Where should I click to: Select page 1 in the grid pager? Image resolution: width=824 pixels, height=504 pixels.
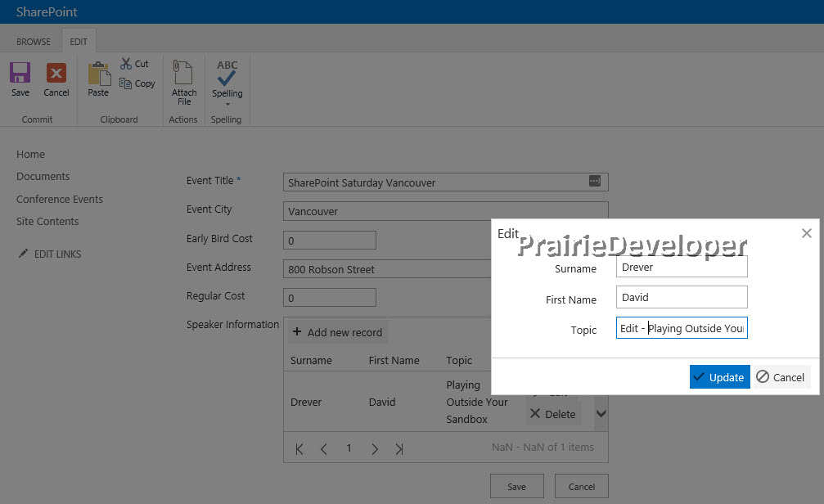click(x=349, y=448)
